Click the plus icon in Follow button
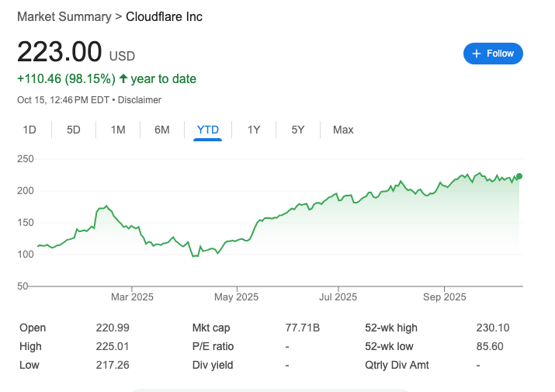 (x=476, y=54)
